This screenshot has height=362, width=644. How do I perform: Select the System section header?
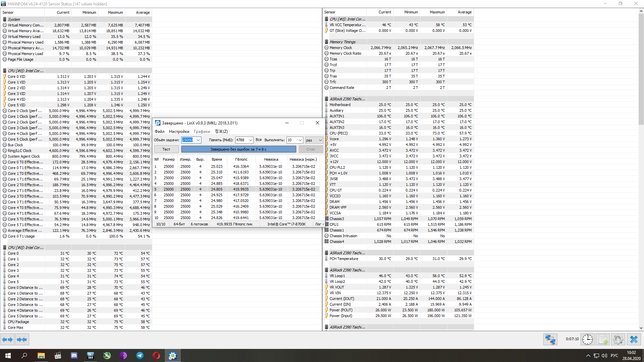click(x=77, y=19)
